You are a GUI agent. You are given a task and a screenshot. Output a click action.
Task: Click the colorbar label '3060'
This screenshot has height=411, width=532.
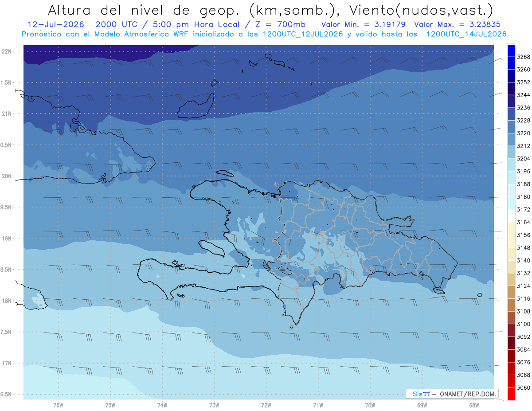(x=524, y=388)
